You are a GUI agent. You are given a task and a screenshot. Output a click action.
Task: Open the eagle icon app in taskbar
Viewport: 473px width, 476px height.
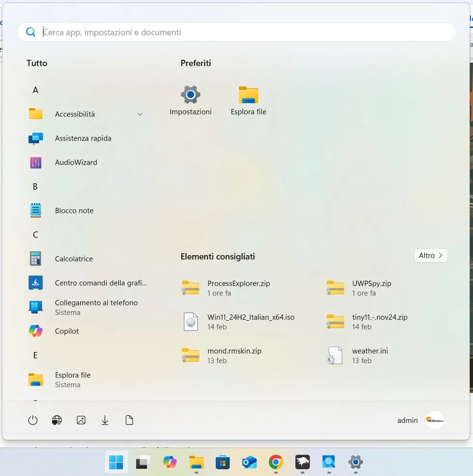pyautogui.click(x=303, y=462)
